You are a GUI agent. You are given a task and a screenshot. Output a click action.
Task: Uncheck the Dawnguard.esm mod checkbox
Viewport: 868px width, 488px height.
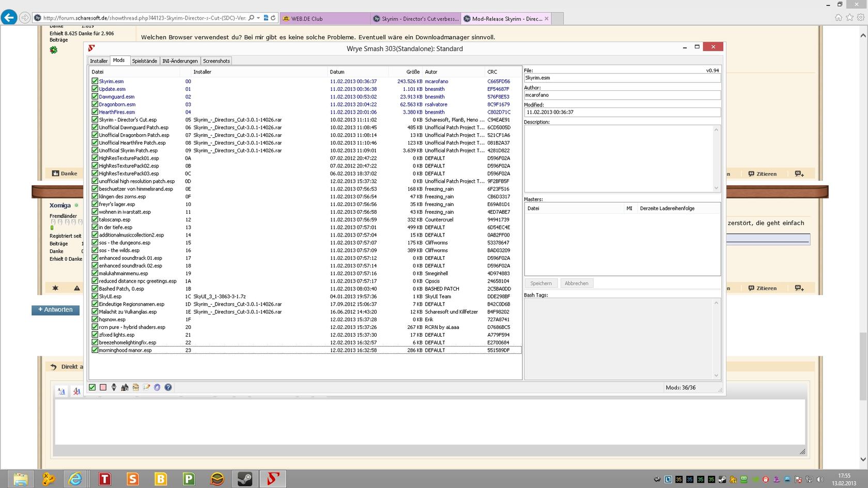click(95, 97)
